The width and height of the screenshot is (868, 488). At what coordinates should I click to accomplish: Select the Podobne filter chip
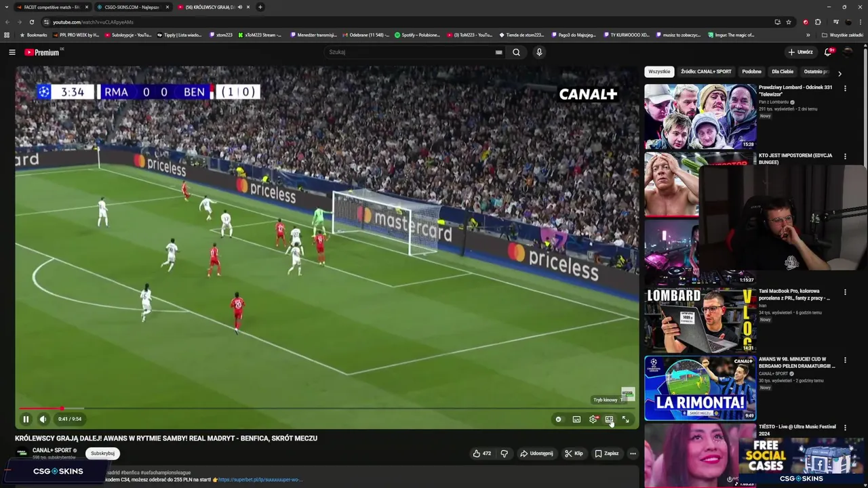click(x=751, y=72)
